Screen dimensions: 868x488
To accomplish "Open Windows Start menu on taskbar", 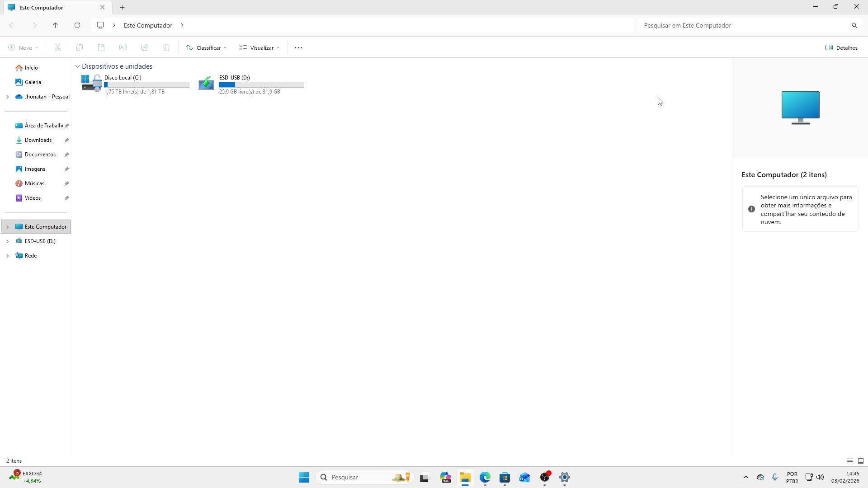I will coord(304,477).
